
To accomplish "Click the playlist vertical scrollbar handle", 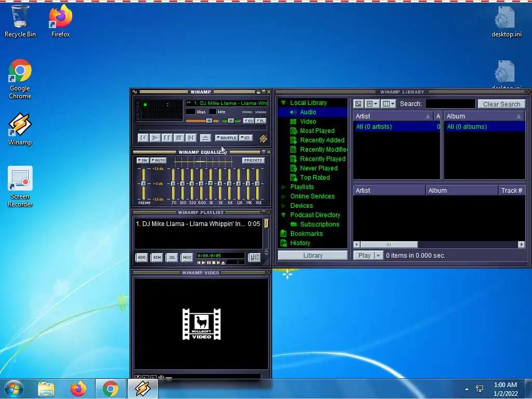I will click(x=267, y=223).
